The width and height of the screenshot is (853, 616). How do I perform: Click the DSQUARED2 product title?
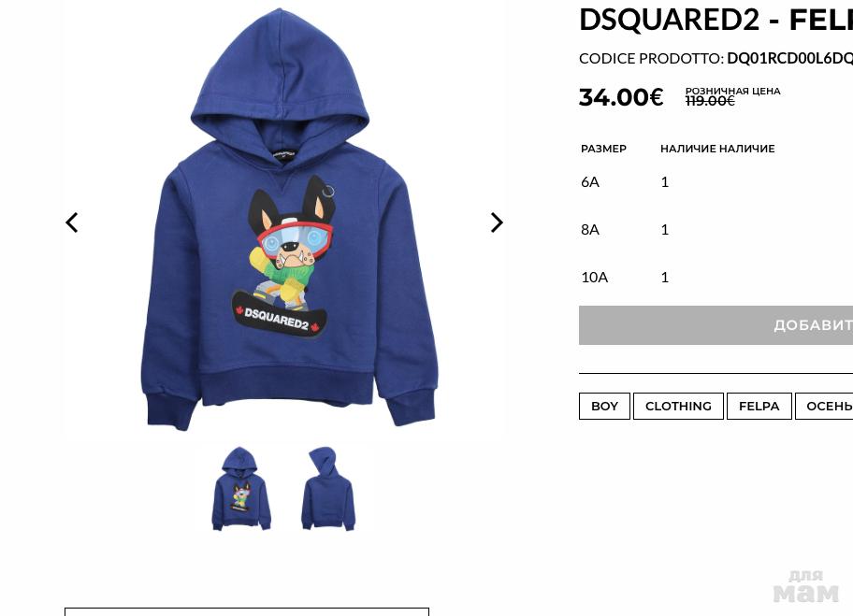pyautogui.click(x=669, y=20)
